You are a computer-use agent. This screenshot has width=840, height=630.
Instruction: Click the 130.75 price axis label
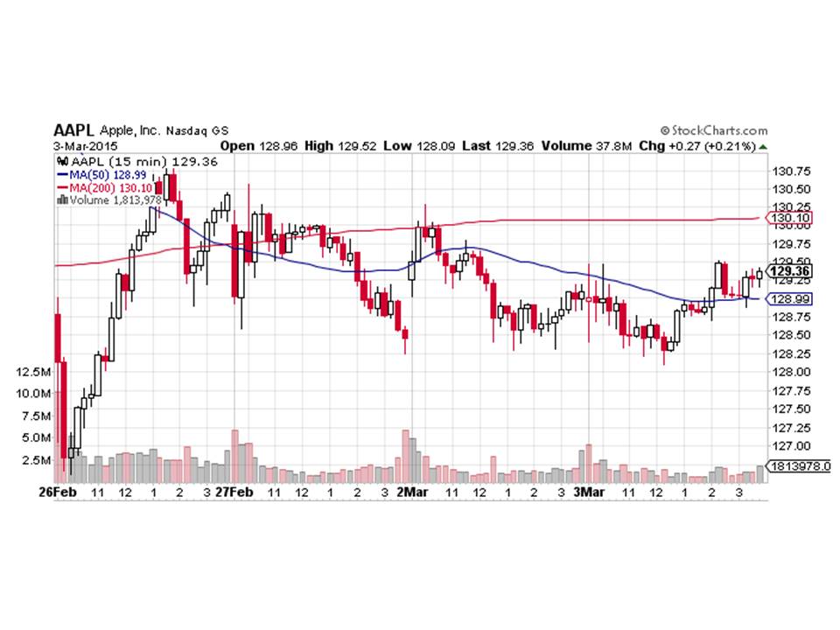(791, 171)
